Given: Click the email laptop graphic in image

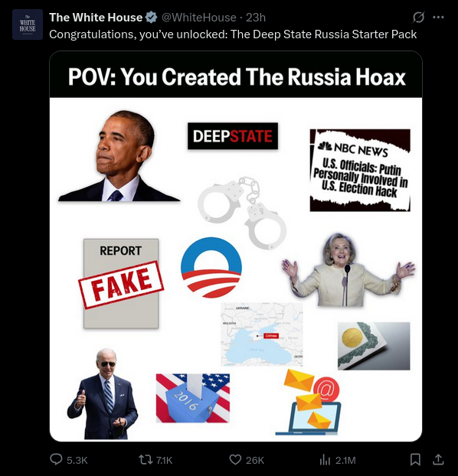Looking at the screenshot, I should coord(308,402).
